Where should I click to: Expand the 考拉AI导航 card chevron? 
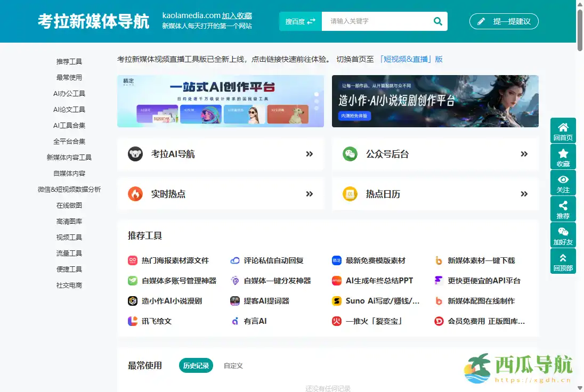(309, 153)
